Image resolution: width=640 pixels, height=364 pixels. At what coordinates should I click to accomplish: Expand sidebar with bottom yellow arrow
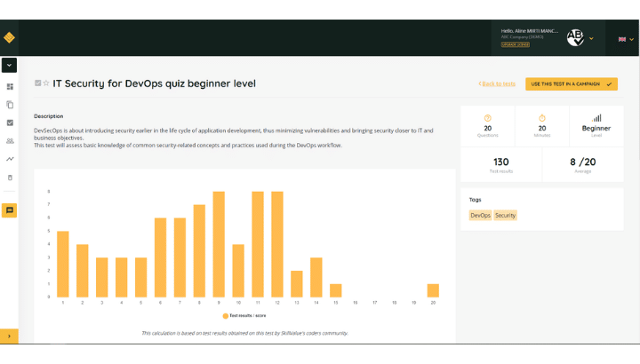coord(9,336)
